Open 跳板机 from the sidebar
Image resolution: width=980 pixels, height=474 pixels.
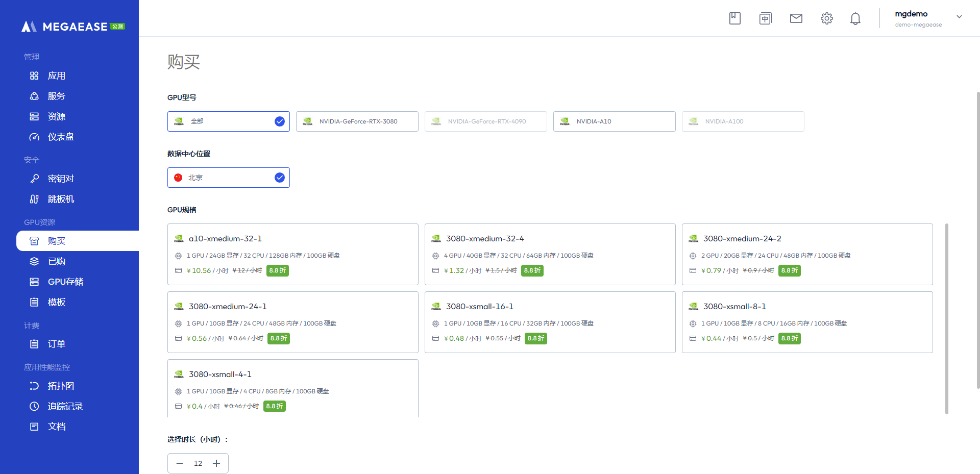(61, 199)
